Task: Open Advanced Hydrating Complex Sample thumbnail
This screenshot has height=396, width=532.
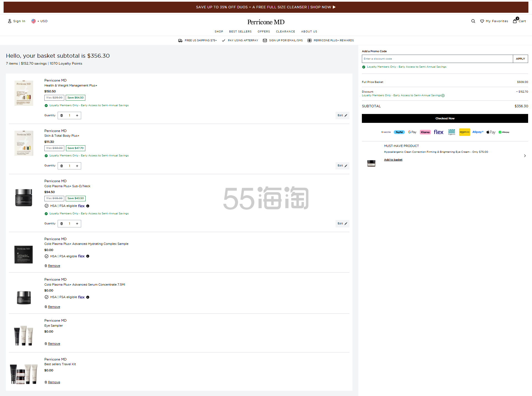Action: pyautogui.click(x=24, y=255)
